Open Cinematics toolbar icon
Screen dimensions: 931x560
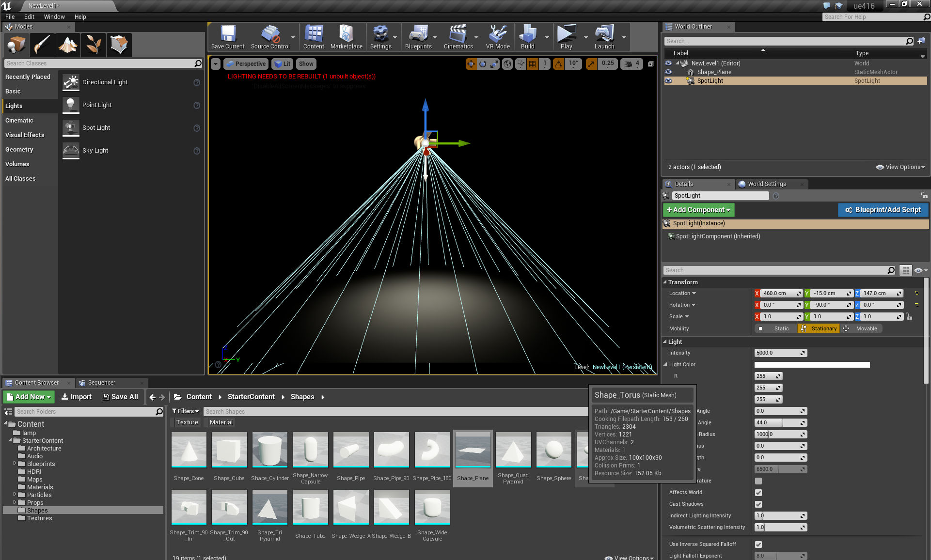(458, 37)
